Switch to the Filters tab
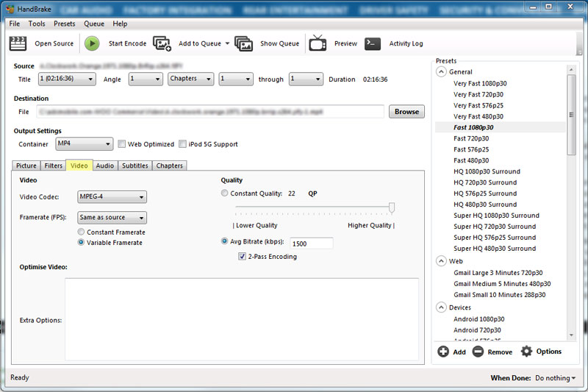 [x=53, y=165]
